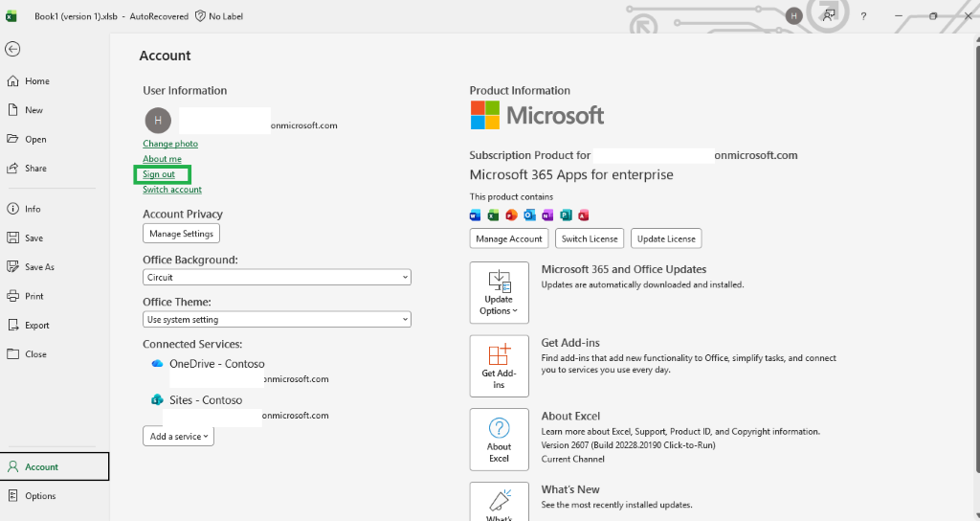Image resolution: width=980 pixels, height=521 pixels.
Task: Open Manage Settings for account privacy
Action: pyautogui.click(x=181, y=234)
